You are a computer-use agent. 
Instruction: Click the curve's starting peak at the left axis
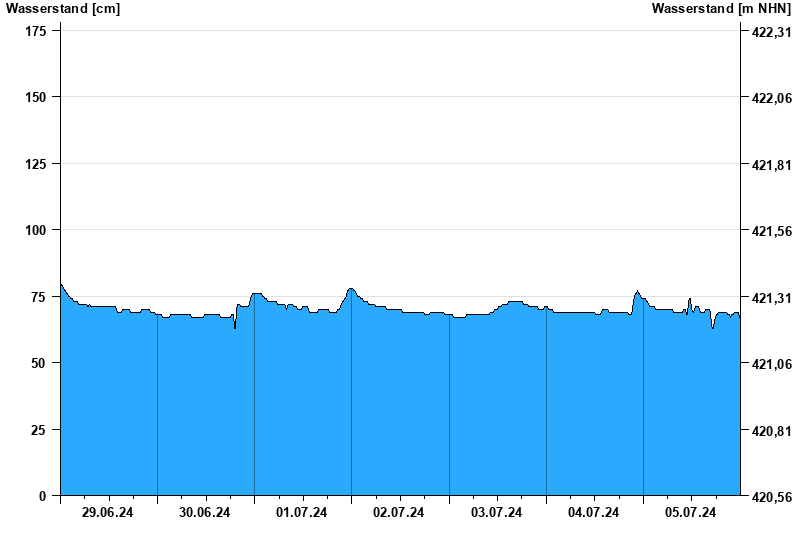tap(61, 284)
